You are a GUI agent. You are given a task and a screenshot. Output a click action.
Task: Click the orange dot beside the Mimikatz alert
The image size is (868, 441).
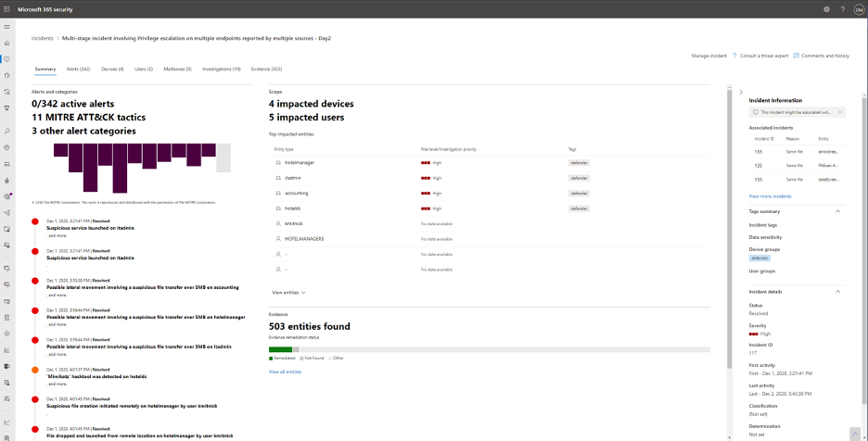pos(35,370)
